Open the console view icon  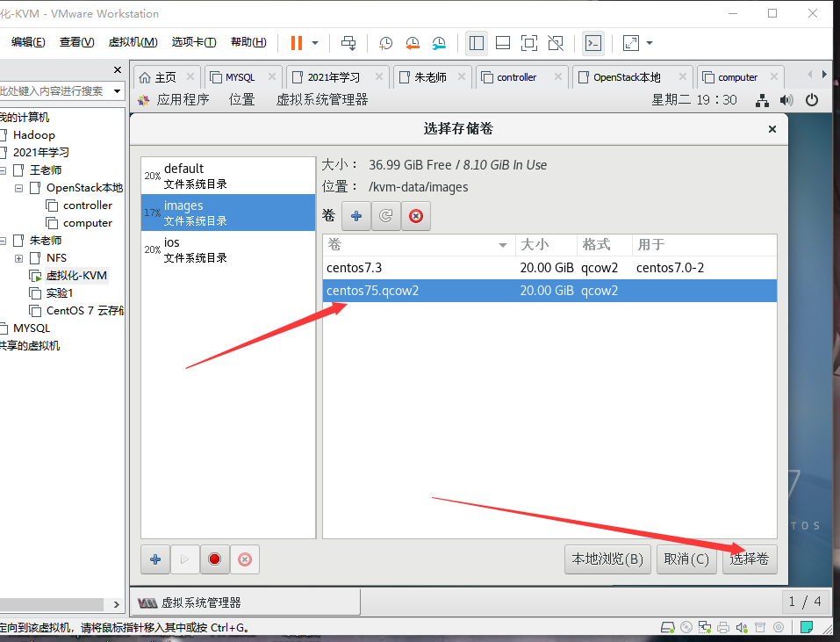(593, 43)
